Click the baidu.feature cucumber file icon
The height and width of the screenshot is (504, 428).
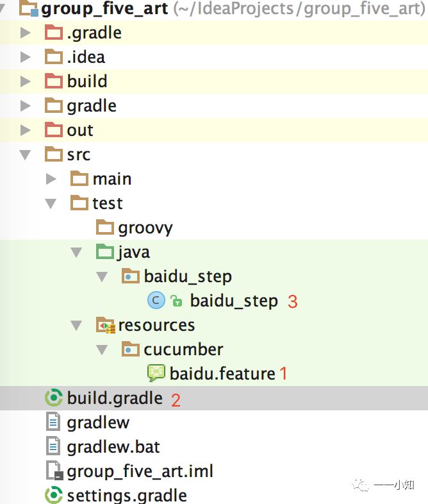pos(156,373)
